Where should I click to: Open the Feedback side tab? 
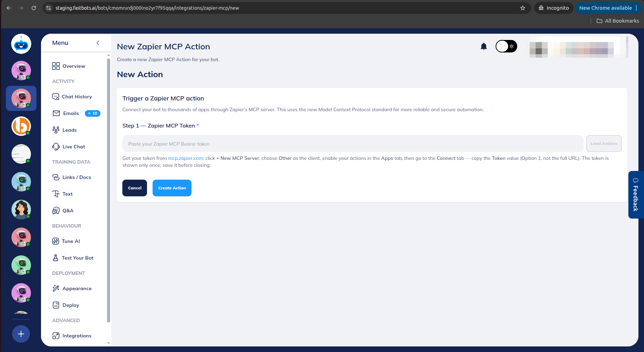(635, 195)
